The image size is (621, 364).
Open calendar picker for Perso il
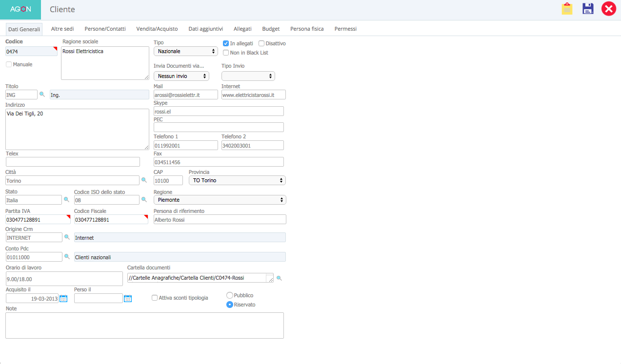128,298
